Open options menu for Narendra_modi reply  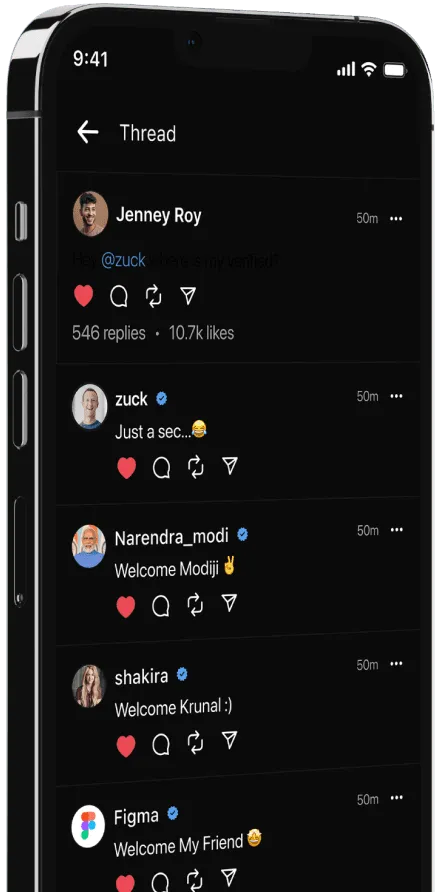coord(396,530)
